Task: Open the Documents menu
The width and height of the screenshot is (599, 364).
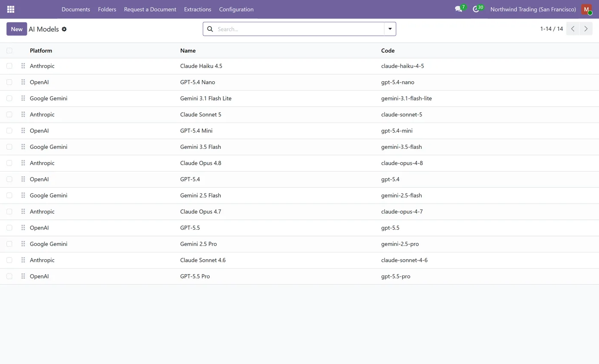Action: pyautogui.click(x=76, y=9)
